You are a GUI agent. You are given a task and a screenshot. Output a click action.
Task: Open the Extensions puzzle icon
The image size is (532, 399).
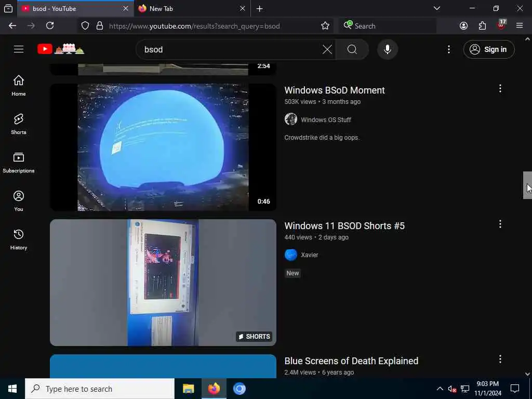(x=482, y=26)
